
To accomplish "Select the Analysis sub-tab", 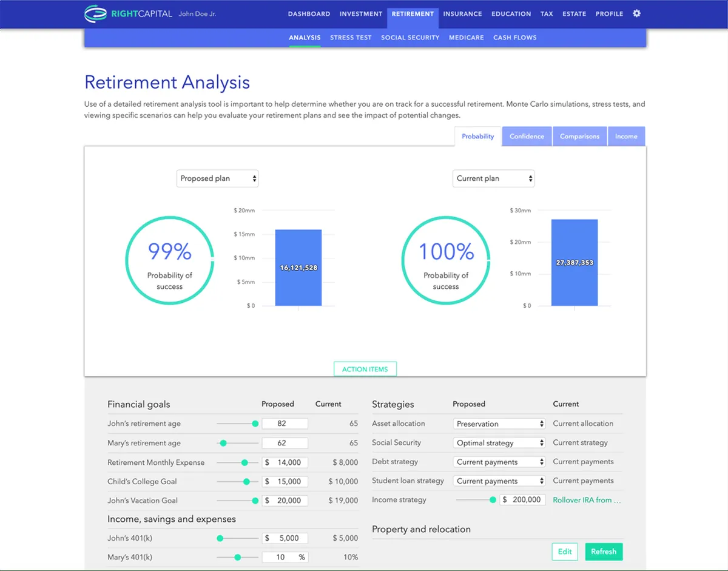I will click(x=305, y=38).
